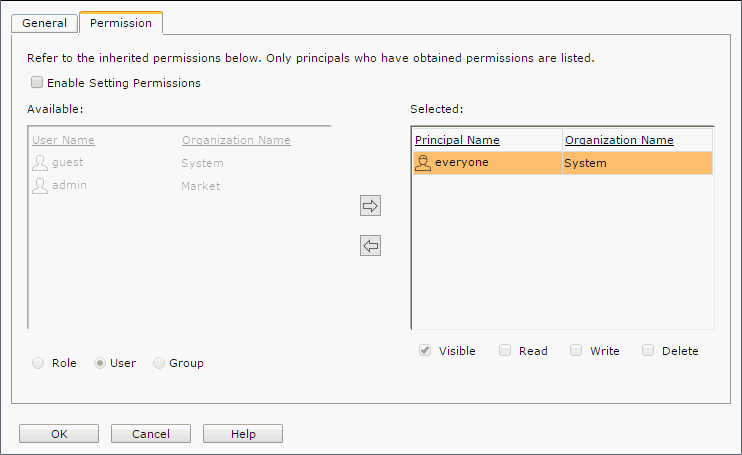This screenshot has width=742, height=455.
Task: Click the right arrow to add principal
Action: [x=370, y=206]
